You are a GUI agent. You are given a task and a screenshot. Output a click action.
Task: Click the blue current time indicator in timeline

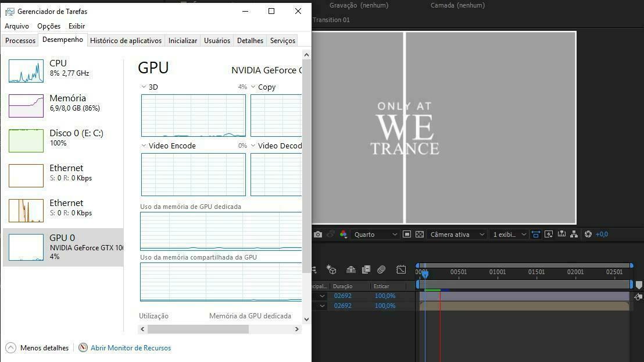point(425,274)
